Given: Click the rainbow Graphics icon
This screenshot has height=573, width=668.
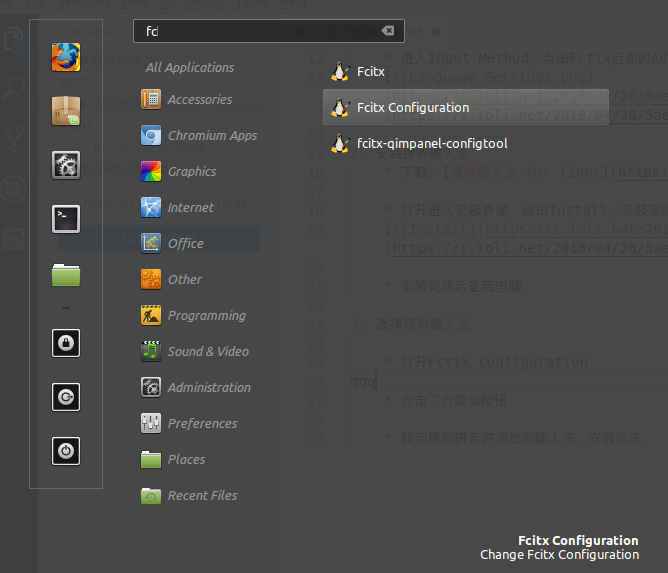Looking at the screenshot, I should [x=151, y=172].
